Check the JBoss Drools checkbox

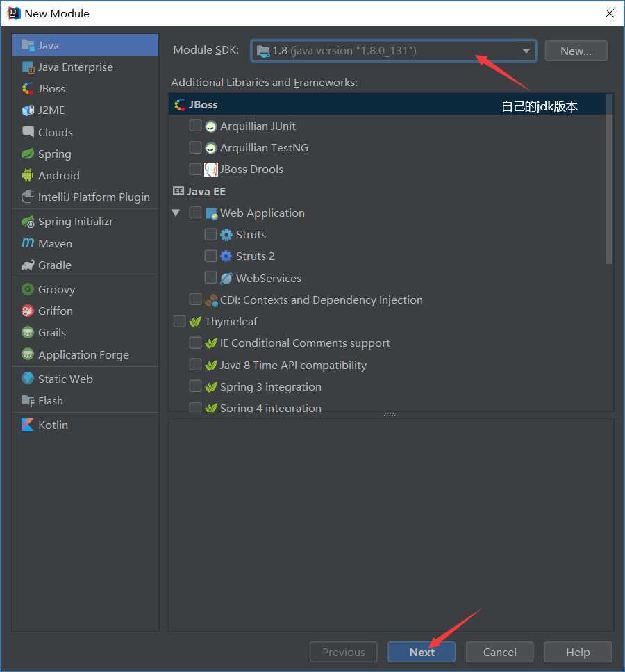[195, 169]
